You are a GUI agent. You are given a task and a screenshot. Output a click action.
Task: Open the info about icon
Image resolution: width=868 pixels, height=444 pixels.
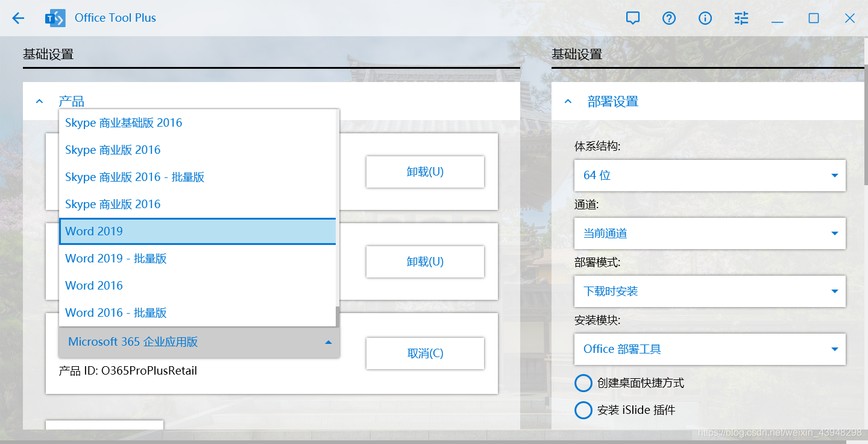pos(705,18)
